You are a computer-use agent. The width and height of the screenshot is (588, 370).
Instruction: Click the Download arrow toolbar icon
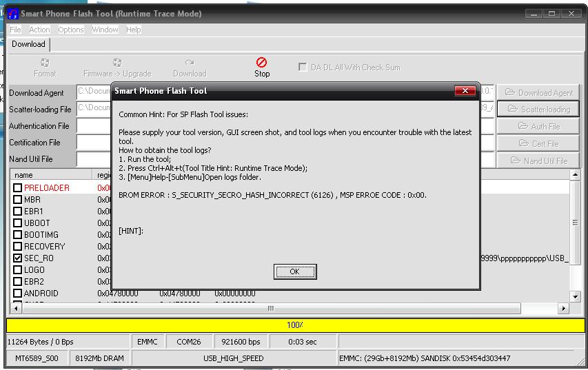click(190, 62)
